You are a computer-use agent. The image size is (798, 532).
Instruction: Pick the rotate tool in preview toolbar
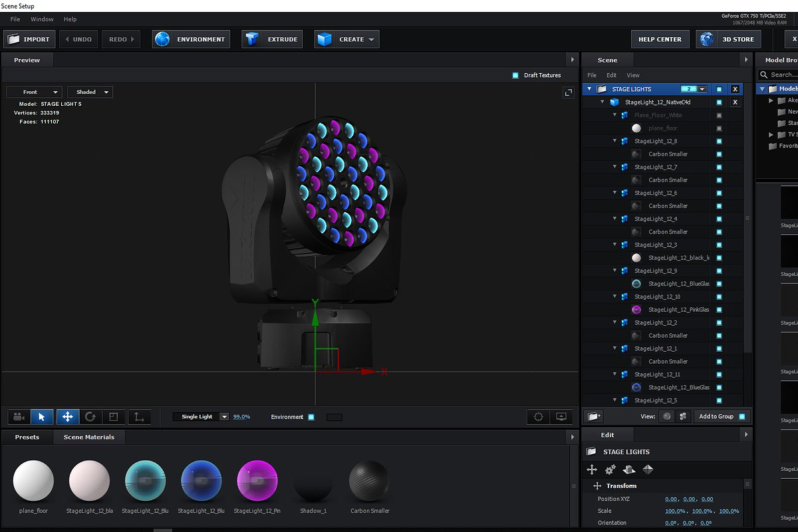90,417
